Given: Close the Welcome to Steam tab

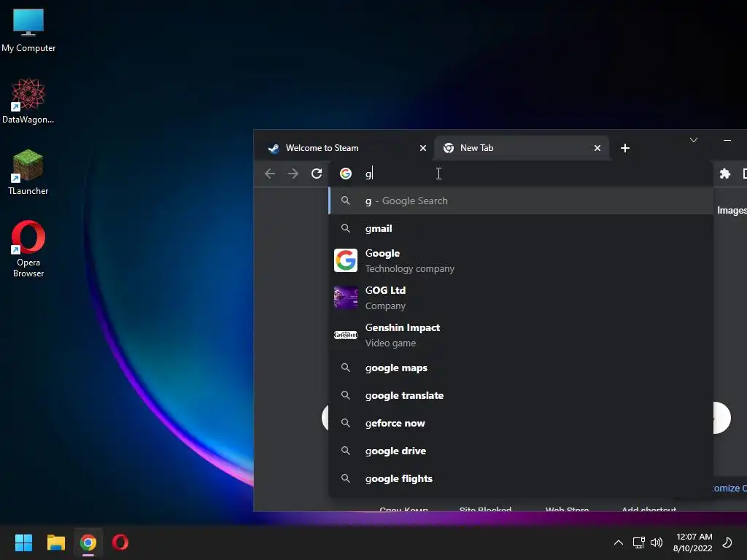Looking at the screenshot, I should [x=422, y=148].
